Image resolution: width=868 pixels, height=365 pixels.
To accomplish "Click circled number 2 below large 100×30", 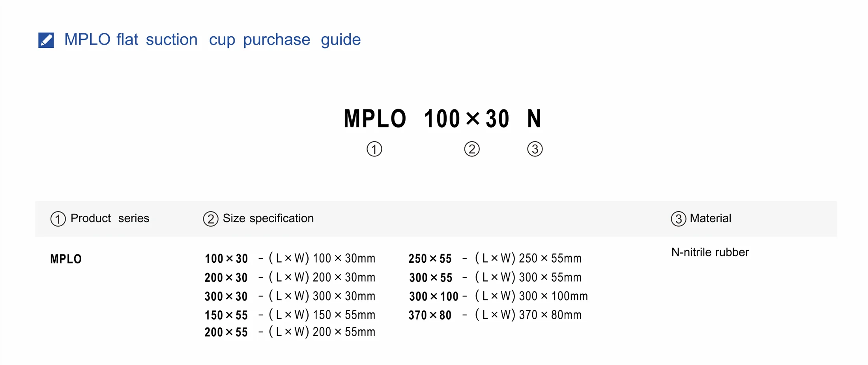I will (x=471, y=149).
